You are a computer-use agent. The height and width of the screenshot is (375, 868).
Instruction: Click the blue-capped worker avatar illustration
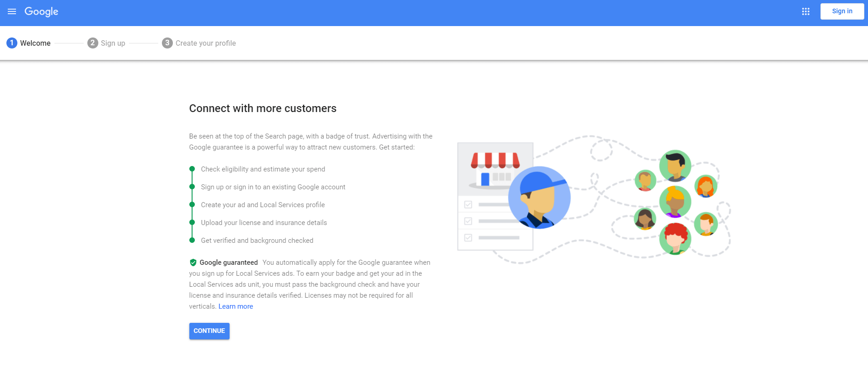click(x=540, y=198)
